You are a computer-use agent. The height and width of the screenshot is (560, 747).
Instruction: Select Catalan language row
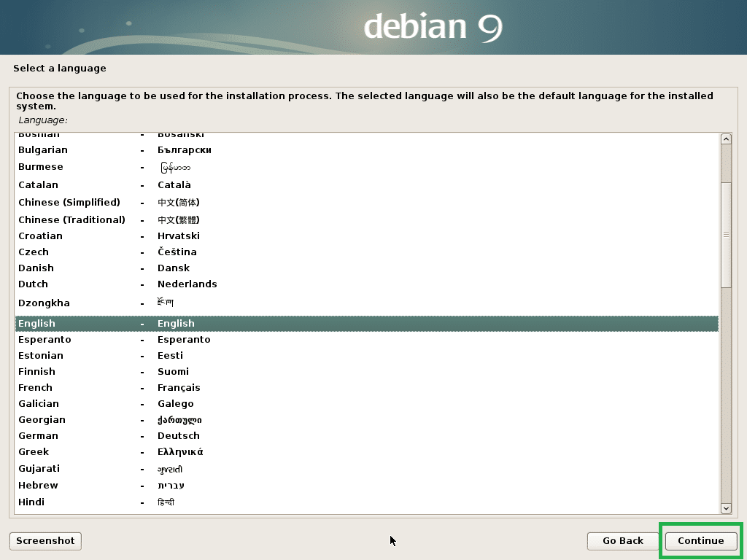tap(367, 184)
